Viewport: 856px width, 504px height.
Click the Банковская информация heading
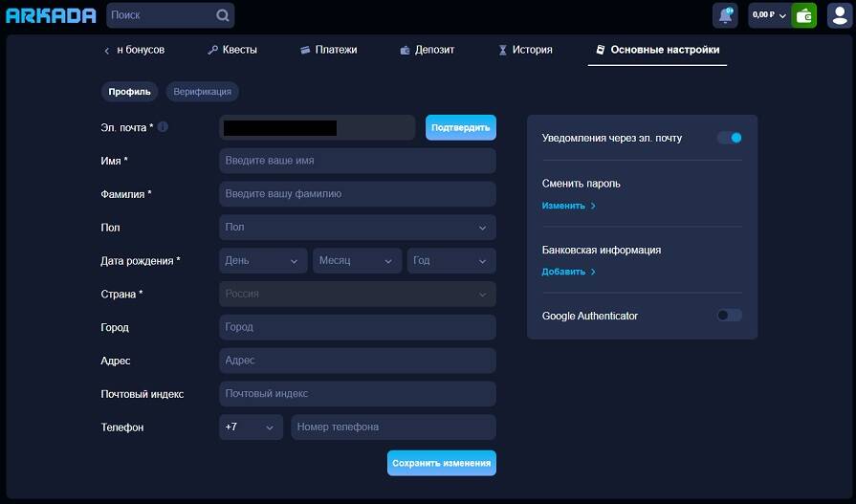click(x=601, y=251)
